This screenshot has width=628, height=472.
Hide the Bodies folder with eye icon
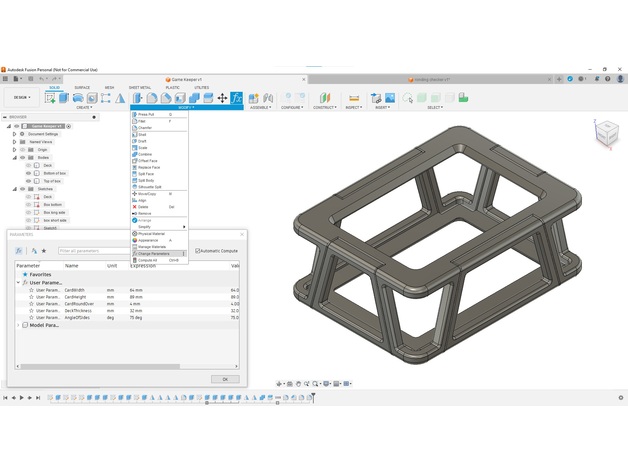(x=23, y=158)
